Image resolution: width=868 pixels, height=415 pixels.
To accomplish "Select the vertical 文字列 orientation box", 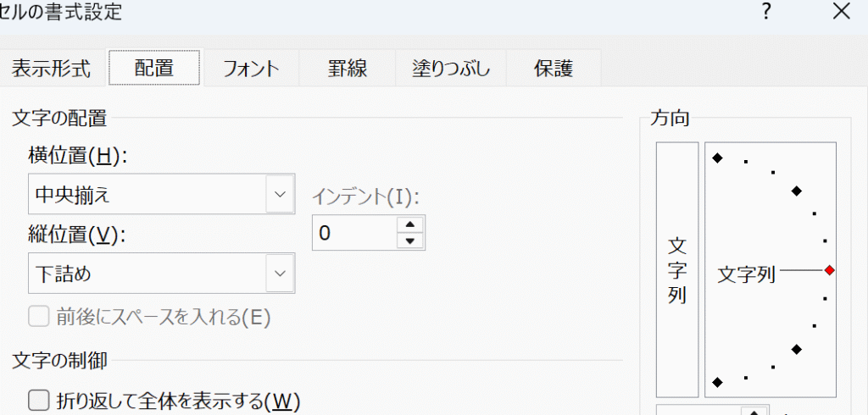I will click(677, 269).
